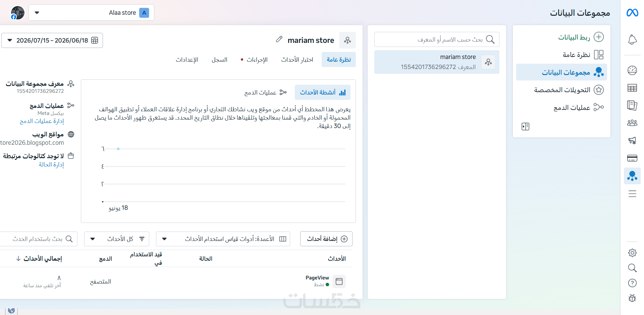Screen dimensions: 644x315
Task: Open the gauge dashboard icon in right rail
Action: [x=632, y=70]
